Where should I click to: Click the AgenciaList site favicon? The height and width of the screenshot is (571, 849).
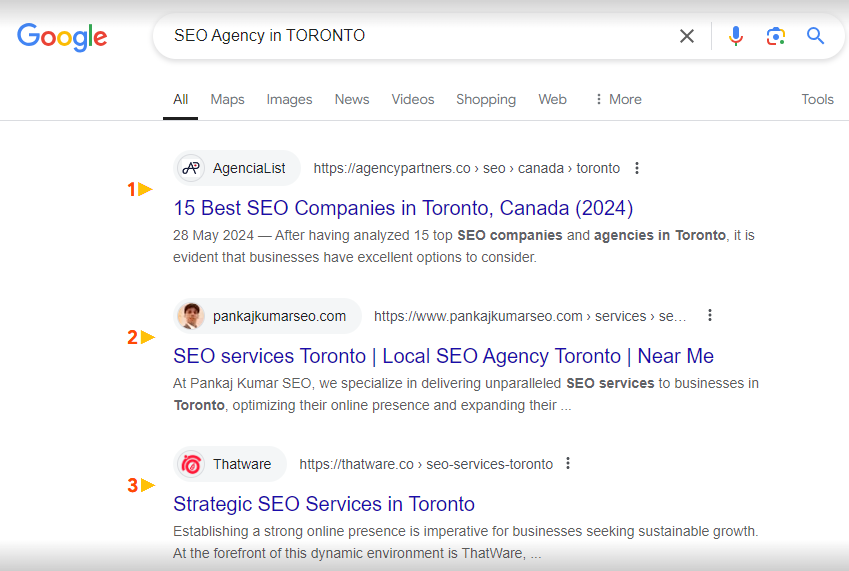click(191, 168)
